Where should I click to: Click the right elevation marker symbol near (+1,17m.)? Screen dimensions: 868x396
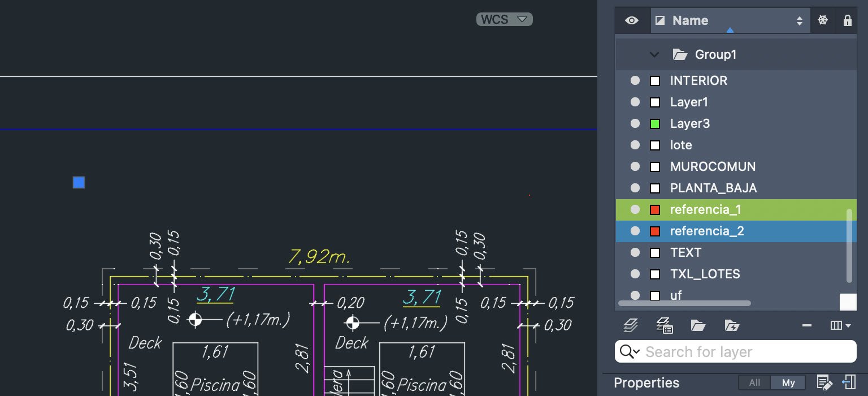click(353, 322)
